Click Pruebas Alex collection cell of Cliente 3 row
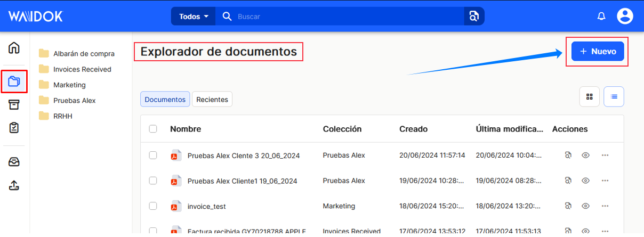Viewport: 644px width, 237px height. click(x=344, y=155)
